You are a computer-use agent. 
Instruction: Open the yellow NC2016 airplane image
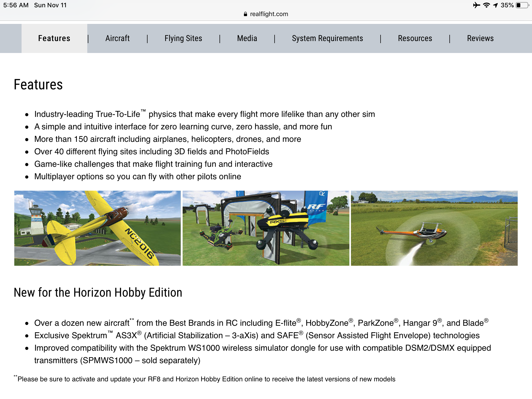97,228
